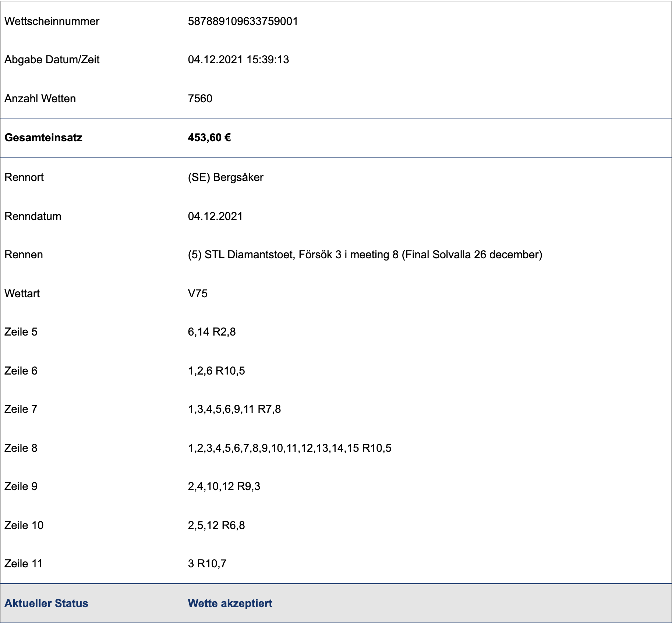Select picks 1,2,6 R10,5
672x624 pixels.
click(216, 371)
